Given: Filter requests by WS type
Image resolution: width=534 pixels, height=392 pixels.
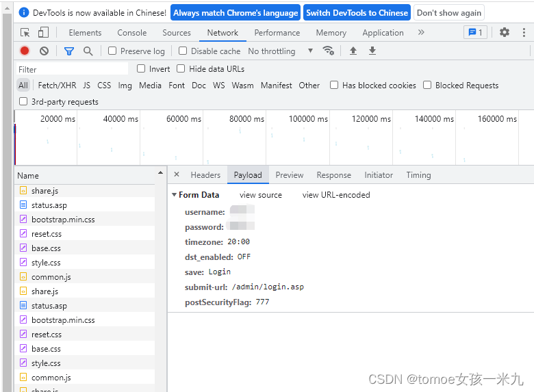Looking at the screenshot, I should click(x=218, y=85).
